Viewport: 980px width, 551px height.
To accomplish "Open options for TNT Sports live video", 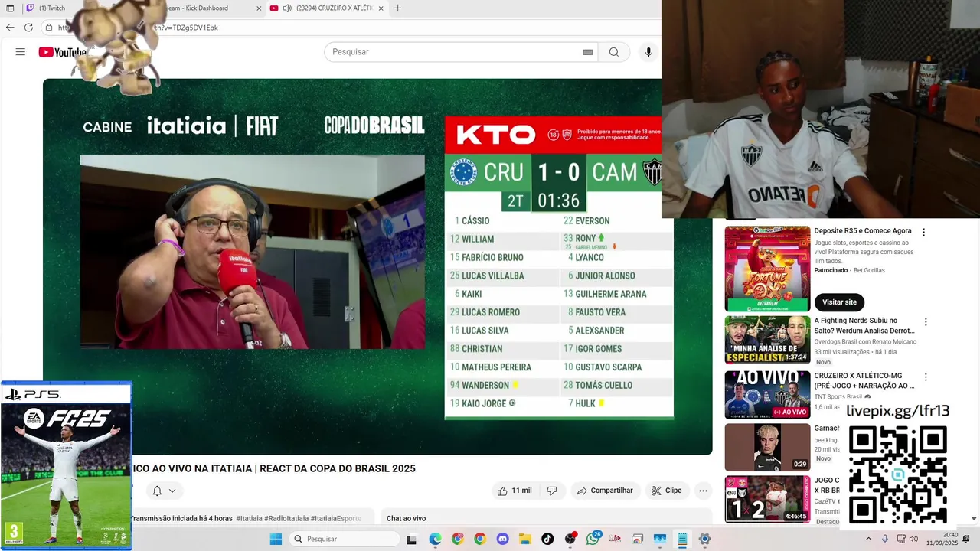I will (x=925, y=377).
